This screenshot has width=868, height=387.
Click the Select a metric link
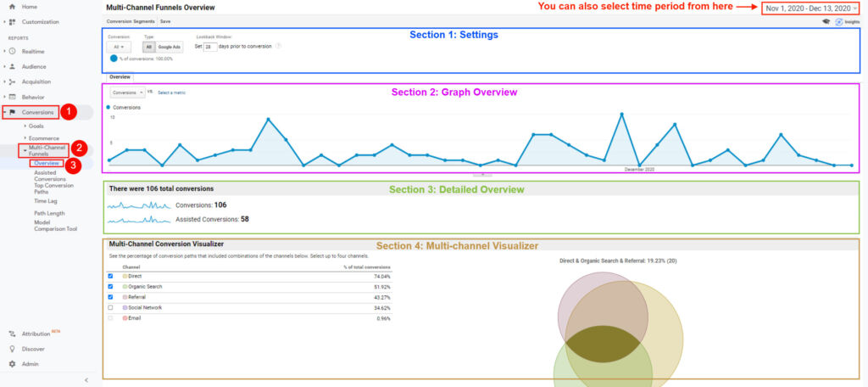tap(171, 93)
